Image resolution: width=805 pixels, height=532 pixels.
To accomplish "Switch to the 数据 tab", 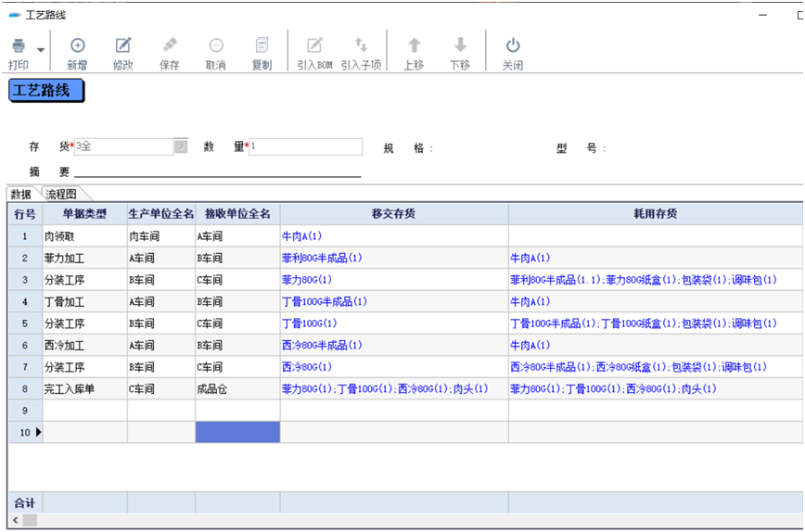I will tap(21, 195).
